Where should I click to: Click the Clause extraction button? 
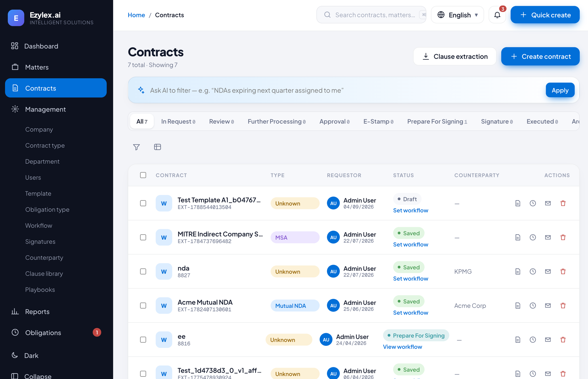point(455,56)
